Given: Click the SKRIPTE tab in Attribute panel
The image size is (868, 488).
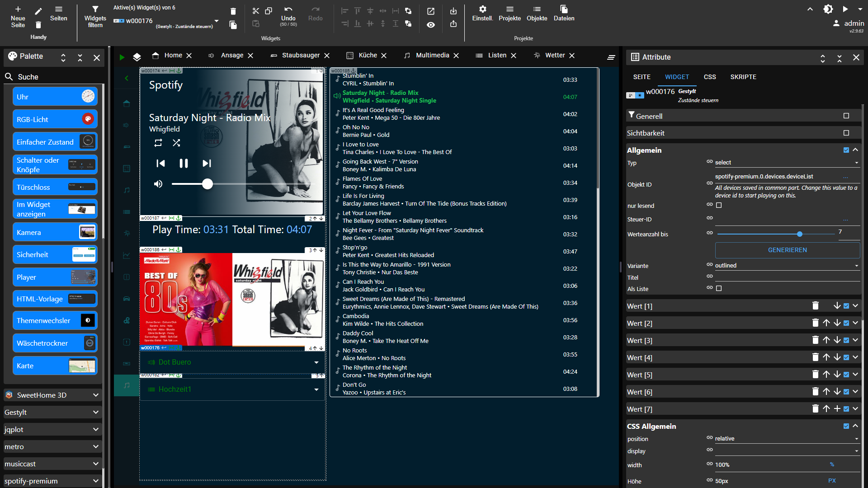Looking at the screenshot, I should tap(743, 76).
